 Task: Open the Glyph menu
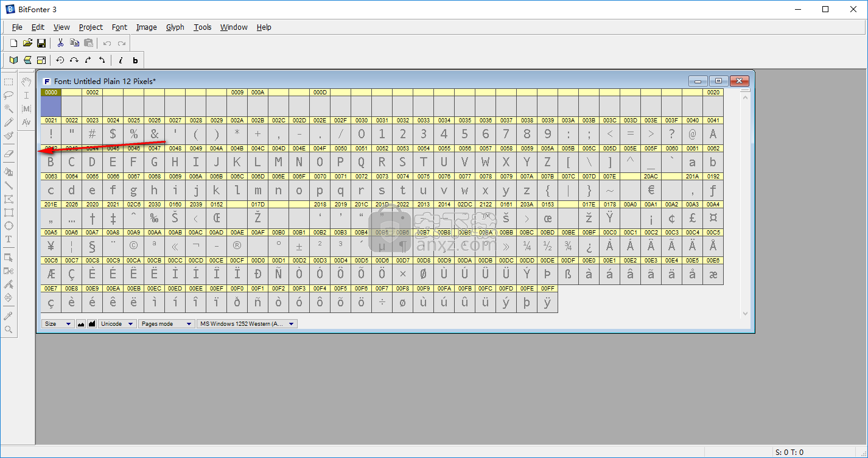tap(175, 27)
